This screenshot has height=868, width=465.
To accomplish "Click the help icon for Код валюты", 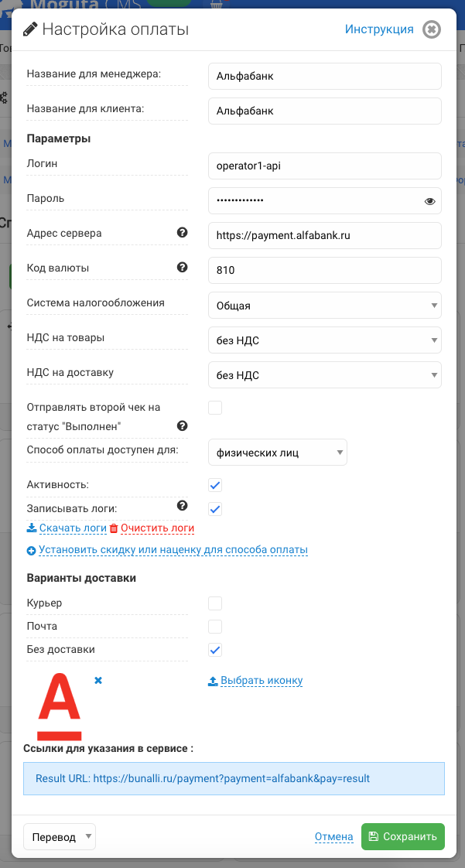I will click(x=182, y=268).
